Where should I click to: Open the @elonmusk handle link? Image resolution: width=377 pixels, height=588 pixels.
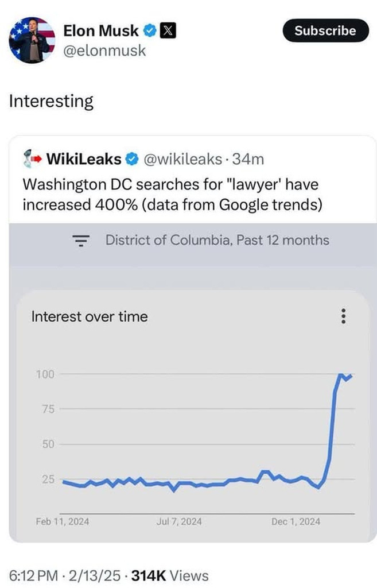[104, 51]
